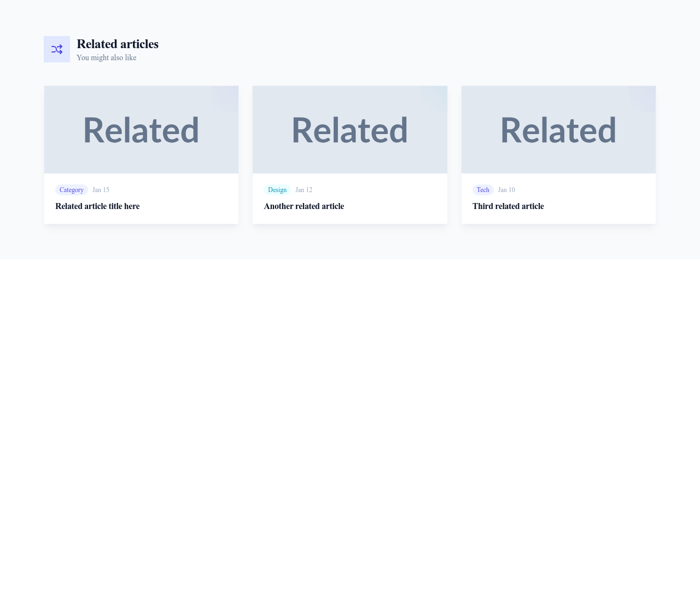The height and width of the screenshot is (591, 700).
Task: Open "Another related article" link
Action: 304,206
